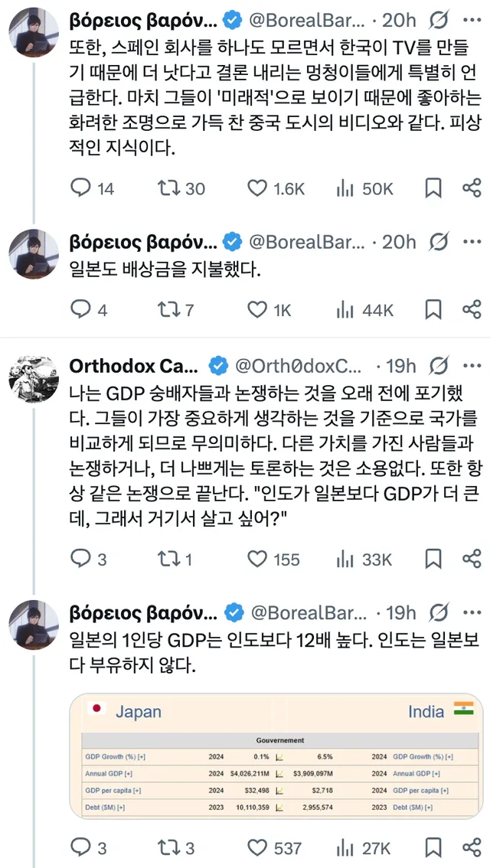The width and height of the screenshot is (490, 868).
Task: Bookmark the tweet with 537 likes
Action: point(433,848)
